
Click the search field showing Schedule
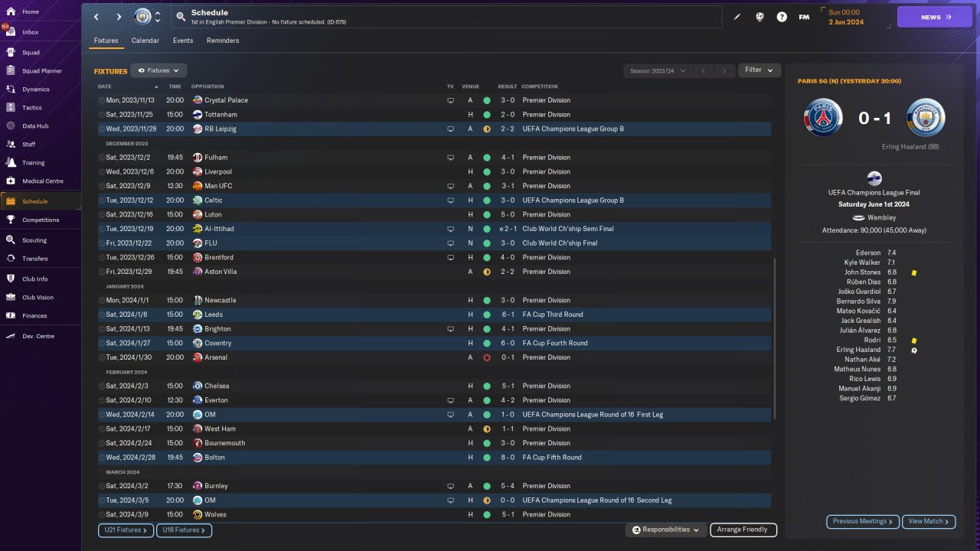(x=447, y=17)
